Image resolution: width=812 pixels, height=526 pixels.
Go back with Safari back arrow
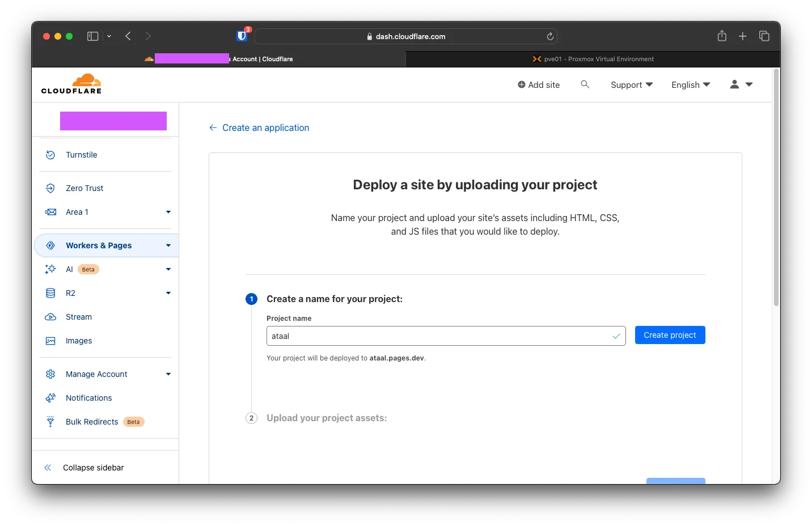tap(128, 36)
